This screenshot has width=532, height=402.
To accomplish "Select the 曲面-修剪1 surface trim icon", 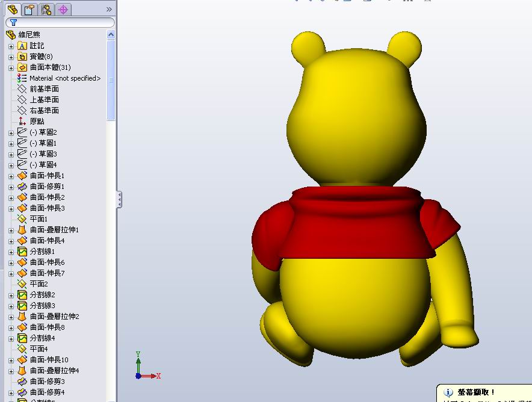I will (20, 186).
